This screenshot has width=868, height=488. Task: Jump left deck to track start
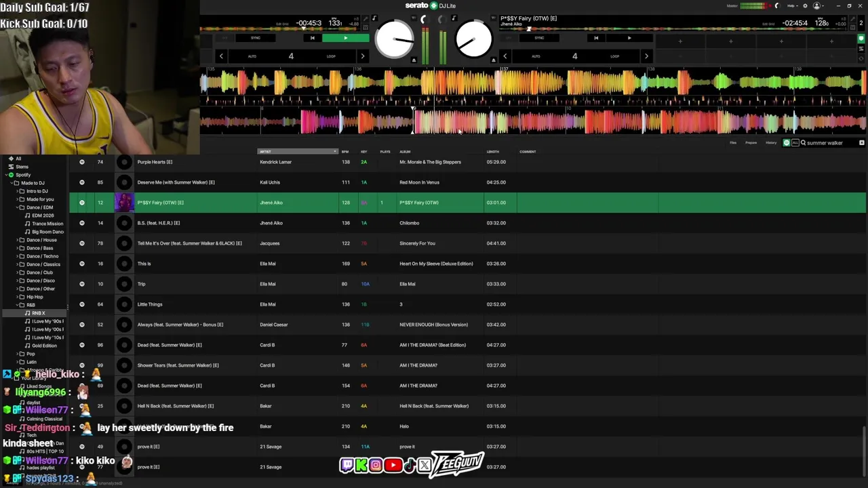[312, 38]
